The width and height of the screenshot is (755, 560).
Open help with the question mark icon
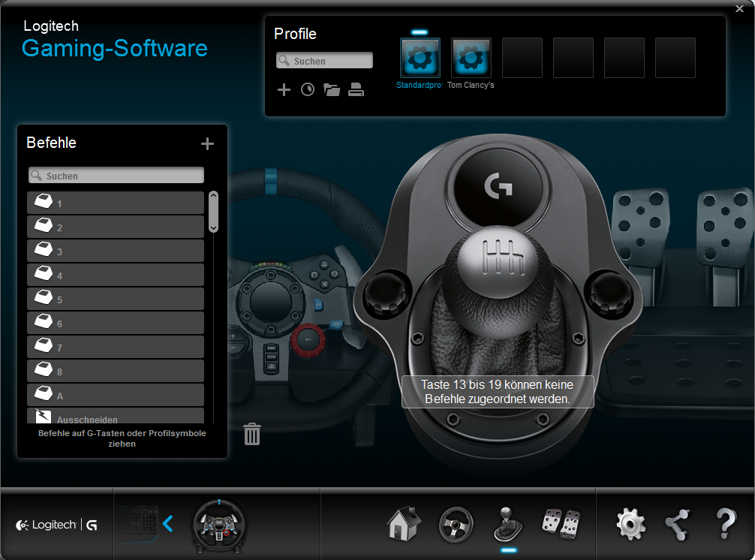tap(726, 524)
